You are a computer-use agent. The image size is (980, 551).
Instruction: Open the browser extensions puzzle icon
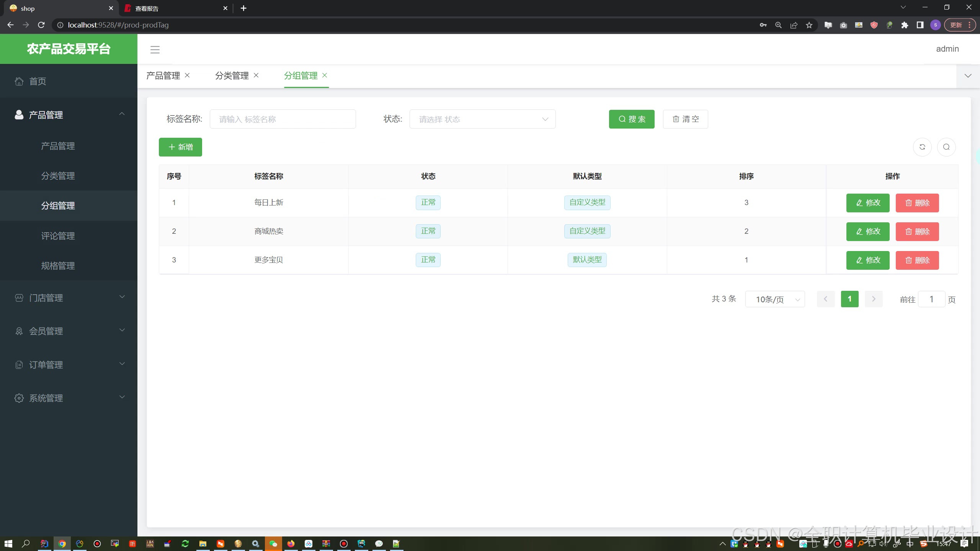(x=905, y=25)
